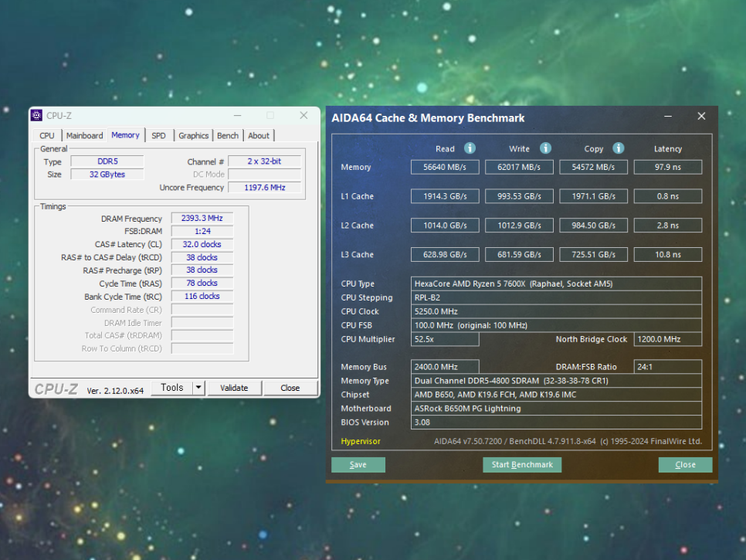Screen dimensions: 746x560
Task: Click the CPU Multiplier 52.5x field
Action: tap(445, 339)
